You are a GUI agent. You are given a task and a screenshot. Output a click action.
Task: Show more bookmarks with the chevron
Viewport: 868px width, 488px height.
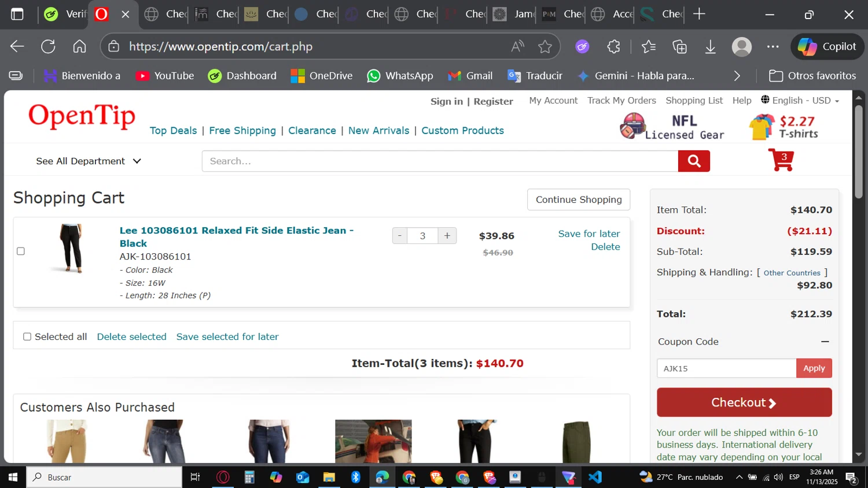[737, 76]
